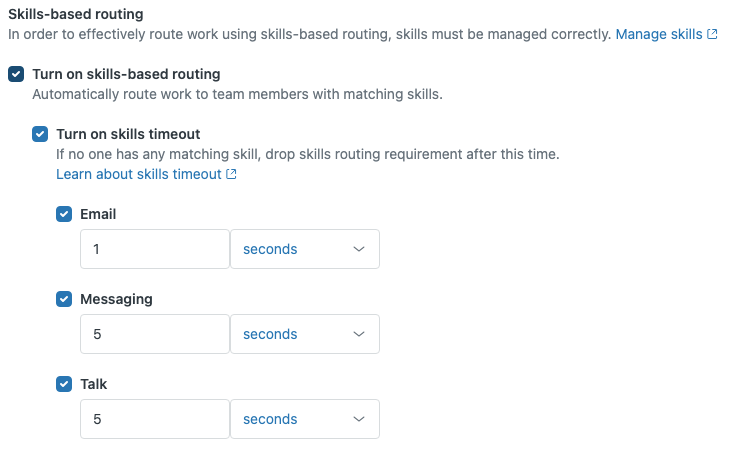Click external-link icon after Learn about skills timeout
Image resolution: width=729 pixels, height=451 pixels.
click(232, 174)
